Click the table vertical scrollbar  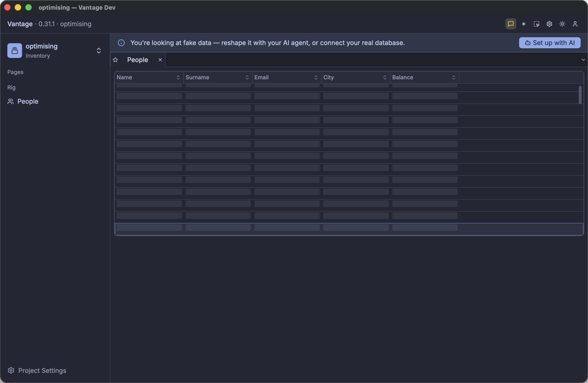(x=580, y=95)
